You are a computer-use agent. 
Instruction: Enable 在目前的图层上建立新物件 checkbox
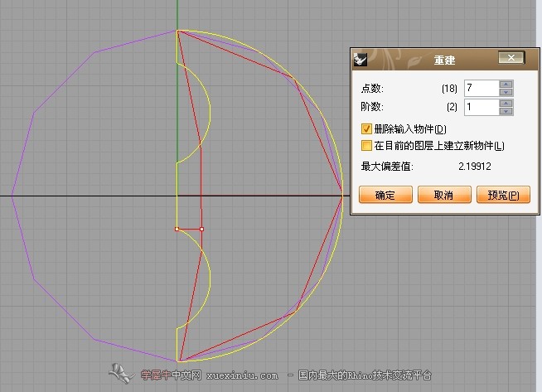[366, 146]
